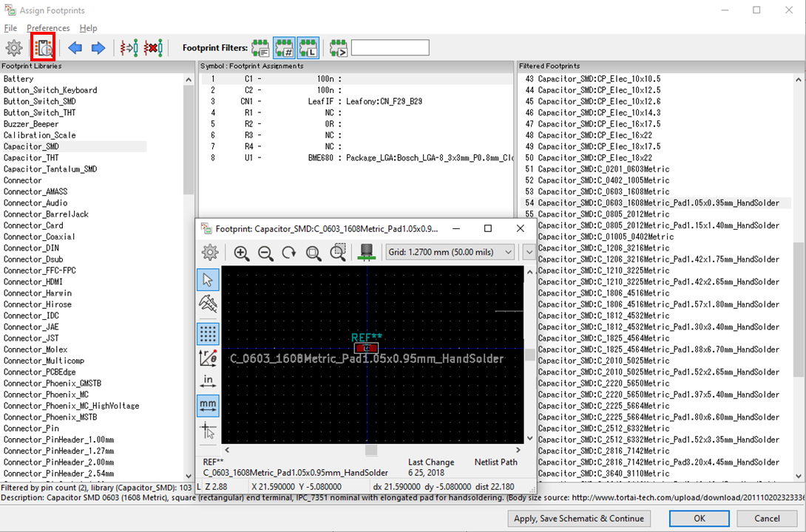
Task: Open zoom level dropdown beside Grid selector
Action: pyautogui.click(x=529, y=252)
